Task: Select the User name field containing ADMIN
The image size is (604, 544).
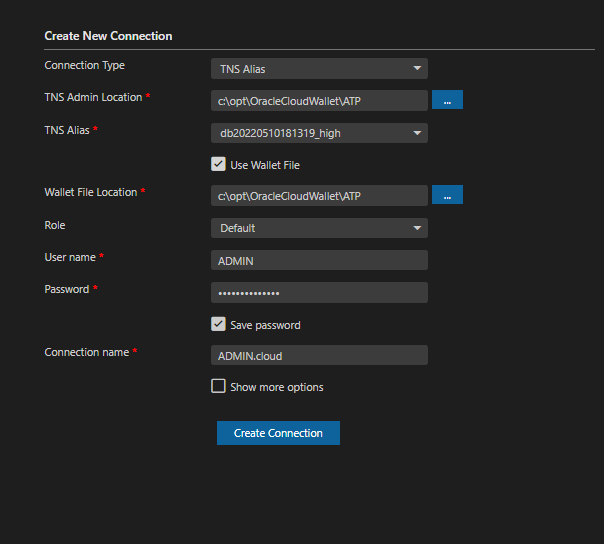Action: [319, 260]
